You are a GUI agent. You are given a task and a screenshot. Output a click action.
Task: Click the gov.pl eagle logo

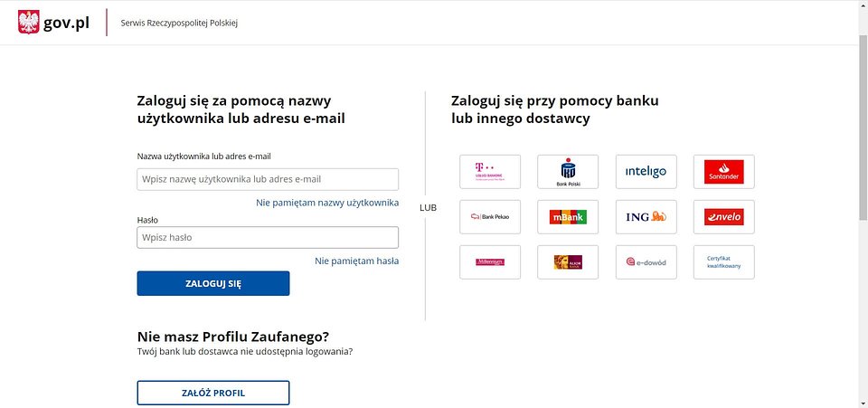[x=29, y=22]
